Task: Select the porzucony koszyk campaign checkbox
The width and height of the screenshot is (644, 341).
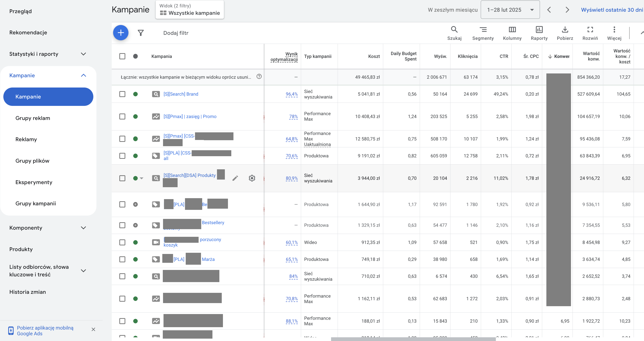Action: [122, 242]
